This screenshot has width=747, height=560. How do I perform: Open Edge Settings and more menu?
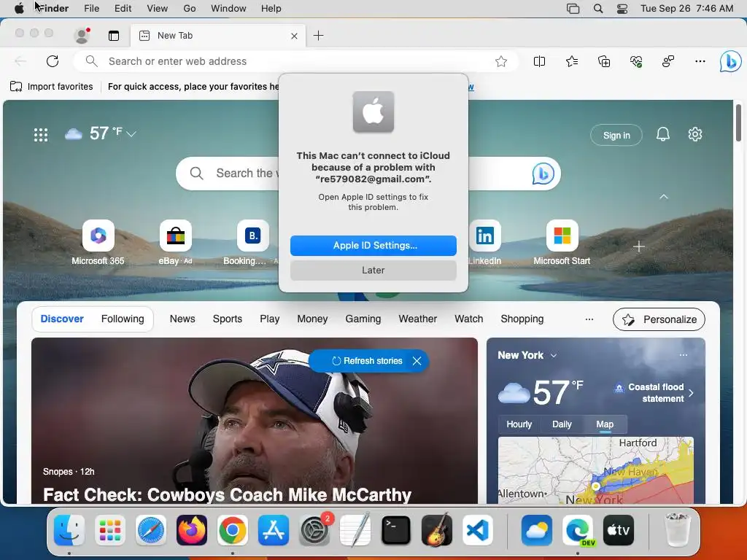coord(700,61)
